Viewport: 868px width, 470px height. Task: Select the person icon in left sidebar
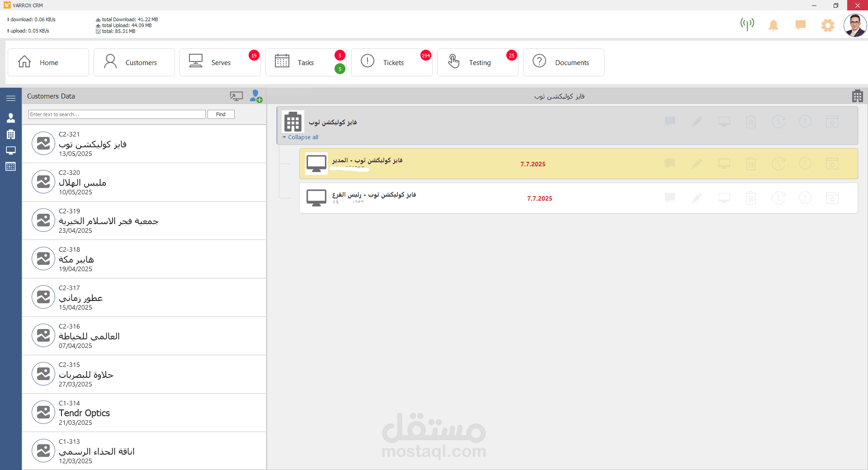click(x=11, y=118)
